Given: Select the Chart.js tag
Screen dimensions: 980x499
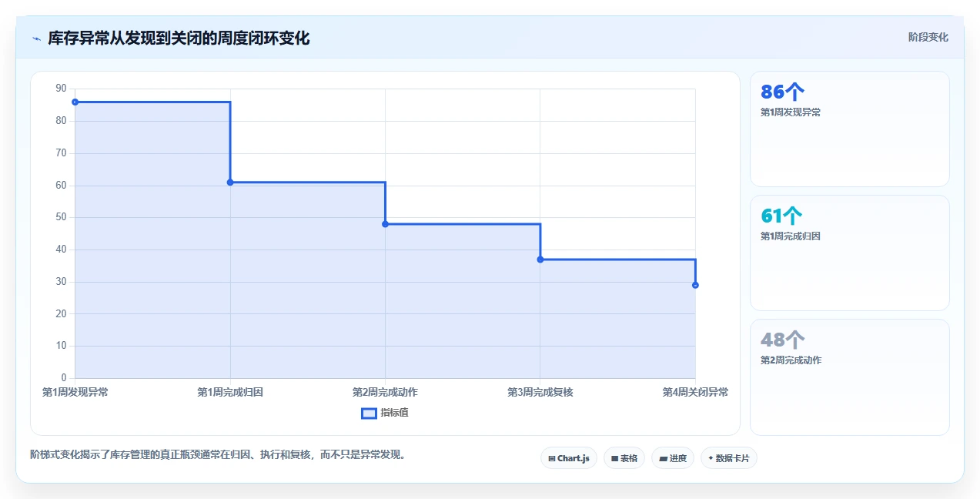Looking at the screenshot, I should [x=568, y=458].
